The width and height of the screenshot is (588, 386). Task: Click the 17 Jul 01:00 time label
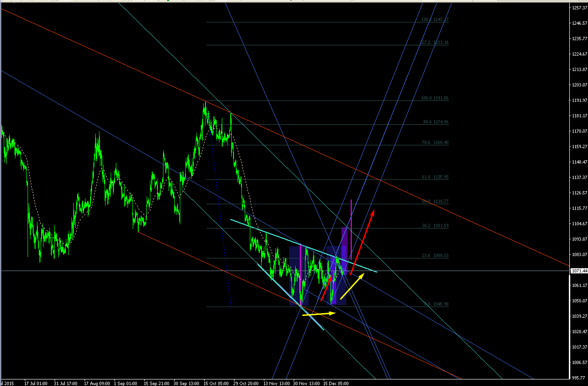pyautogui.click(x=36, y=383)
